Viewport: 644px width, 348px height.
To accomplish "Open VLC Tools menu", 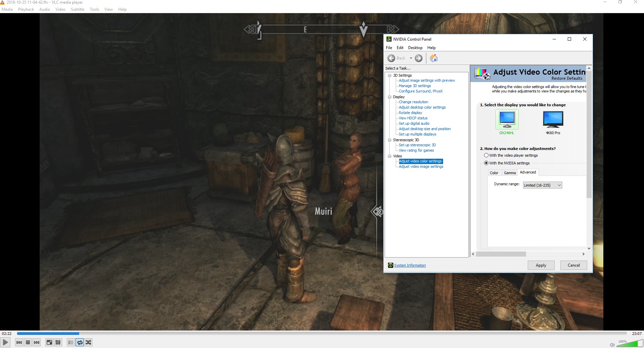I will (x=94, y=9).
